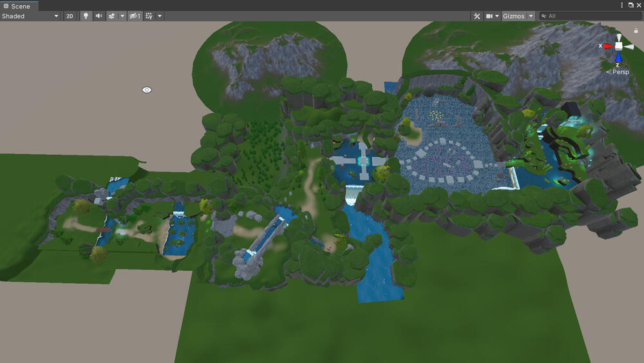Toggle hidden objects visibility counter
Image resolution: width=644 pixels, height=363 pixels.
pyautogui.click(x=135, y=16)
